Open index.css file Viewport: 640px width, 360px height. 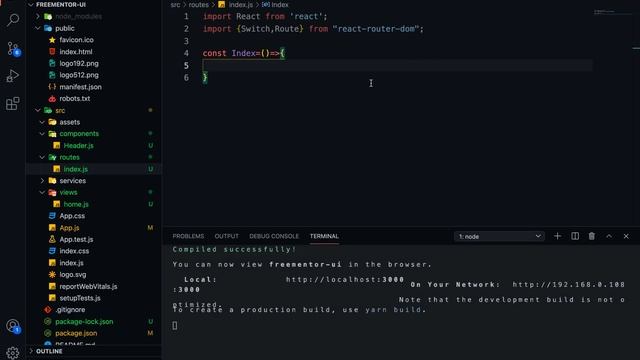click(74, 251)
